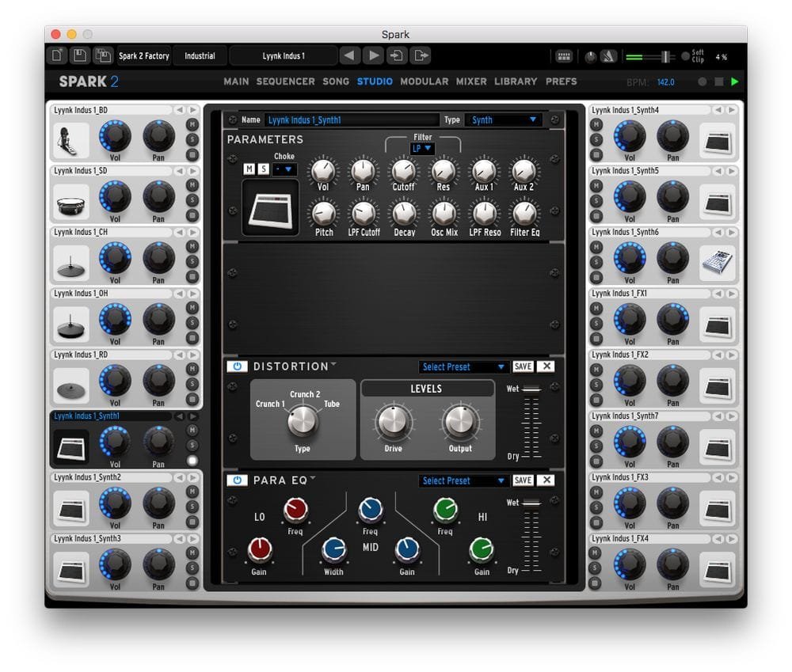The width and height of the screenshot is (792, 672).
Task: Click the ride cymbal icon on Lyynk Indus 1_RD
Action: tap(70, 385)
